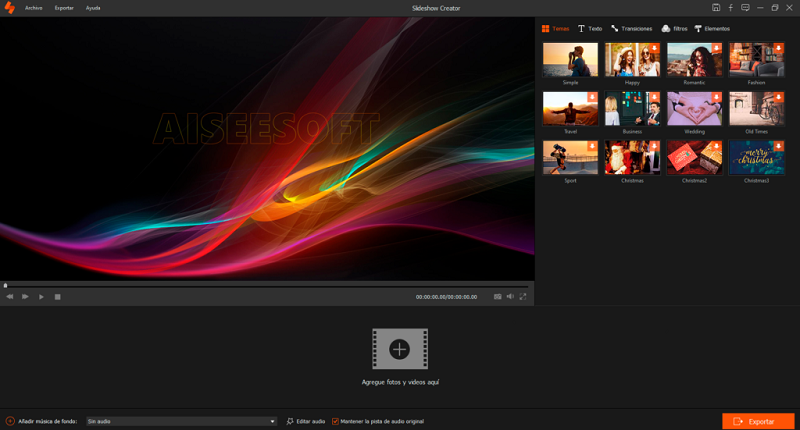Take a snapshot with the camera icon
Screen dimensions: 800x430
pyautogui.click(x=497, y=296)
